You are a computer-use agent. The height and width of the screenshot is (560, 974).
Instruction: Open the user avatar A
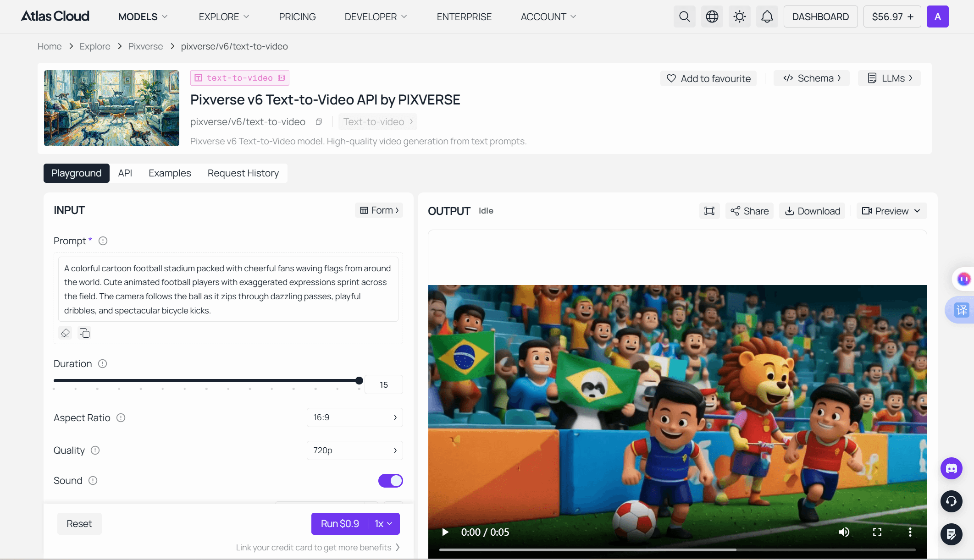[937, 16]
